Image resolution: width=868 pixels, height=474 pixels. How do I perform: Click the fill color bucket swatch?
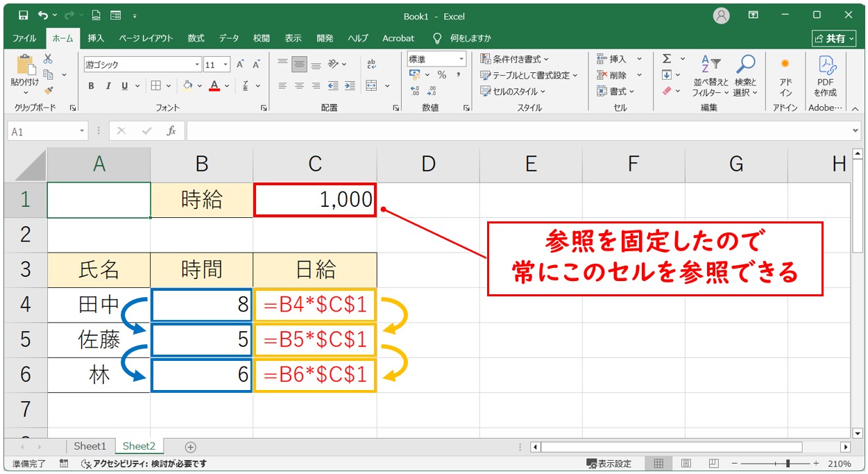(187, 86)
